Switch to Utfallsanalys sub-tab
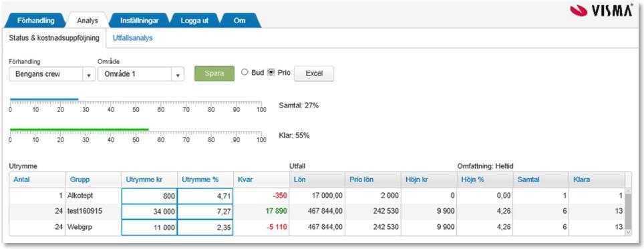The image size is (644, 249). [x=132, y=38]
